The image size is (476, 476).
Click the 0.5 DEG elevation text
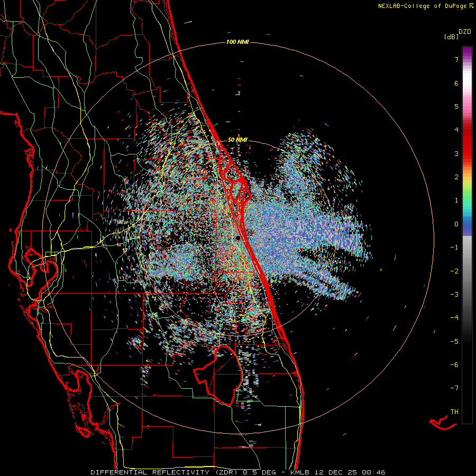(259, 472)
